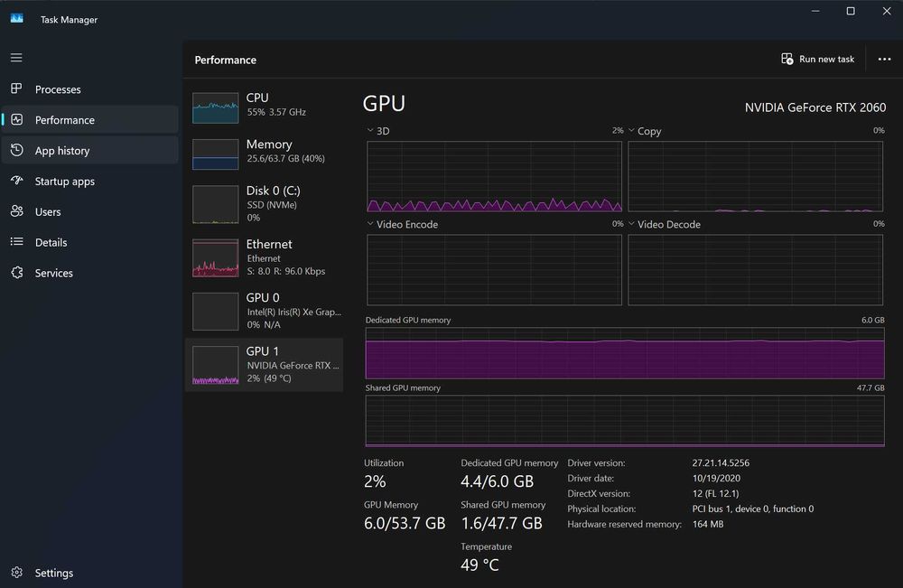
Task: Select the Memory usage graph item
Action: (265, 152)
